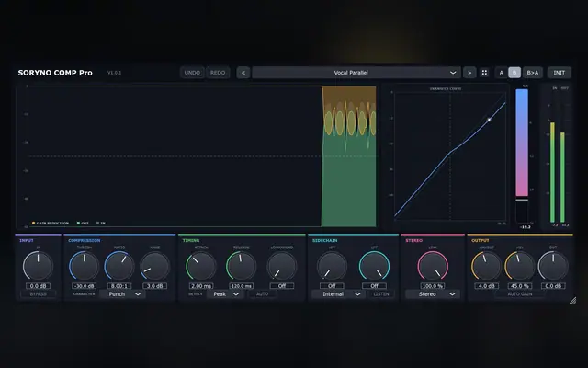This screenshot has height=368, width=588.
Task: Click the sidechain HPF knob
Action: 332,266
